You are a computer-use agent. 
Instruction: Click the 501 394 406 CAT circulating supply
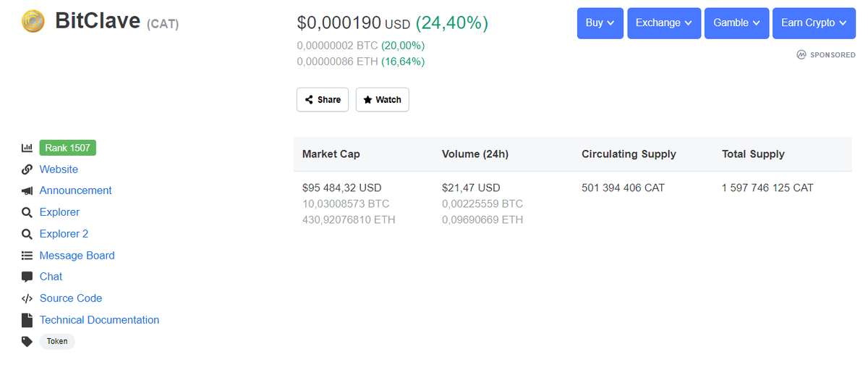623,188
